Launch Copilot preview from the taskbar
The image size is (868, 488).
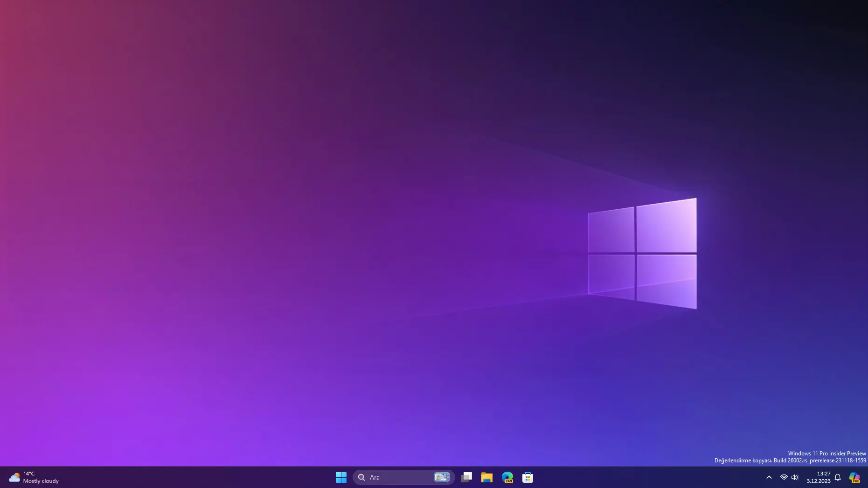click(x=854, y=477)
